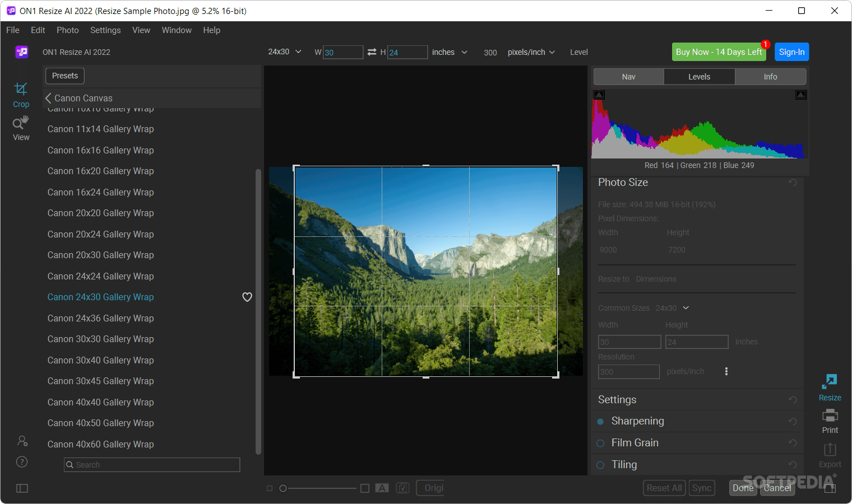Select the View tool
The height and width of the screenshot is (504, 852).
click(x=21, y=128)
